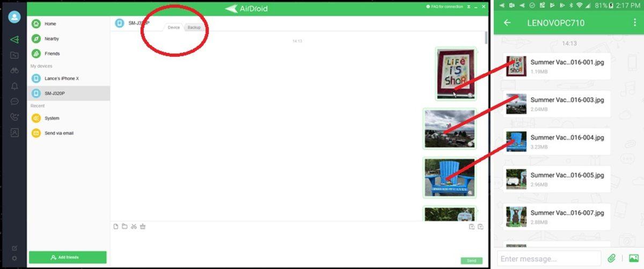Image resolution: width=644 pixels, height=269 pixels.
Task: Open the edit note icon in dark sidebar
Action: point(14,248)
